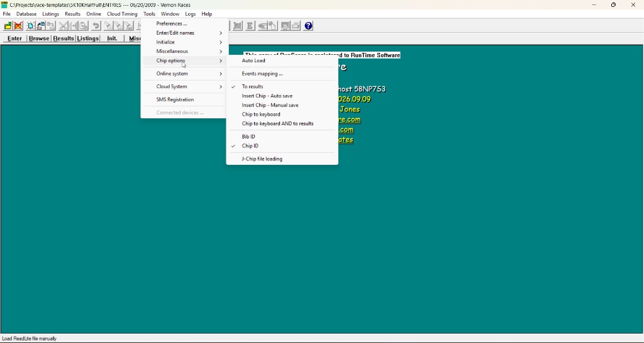644x343 pixels.
Task: Click the grayed crossed-box toolbar icon
Action: point(237,26)
